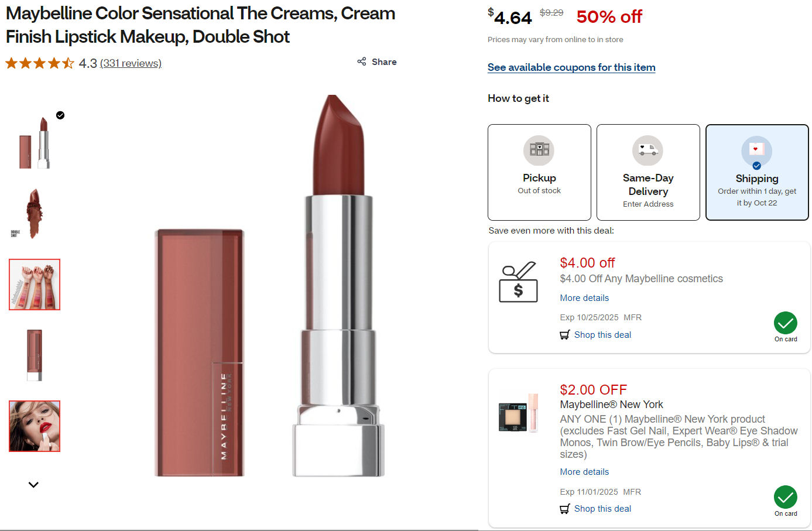Click the Share icon

pyautogui.click(x=362, y=61)
